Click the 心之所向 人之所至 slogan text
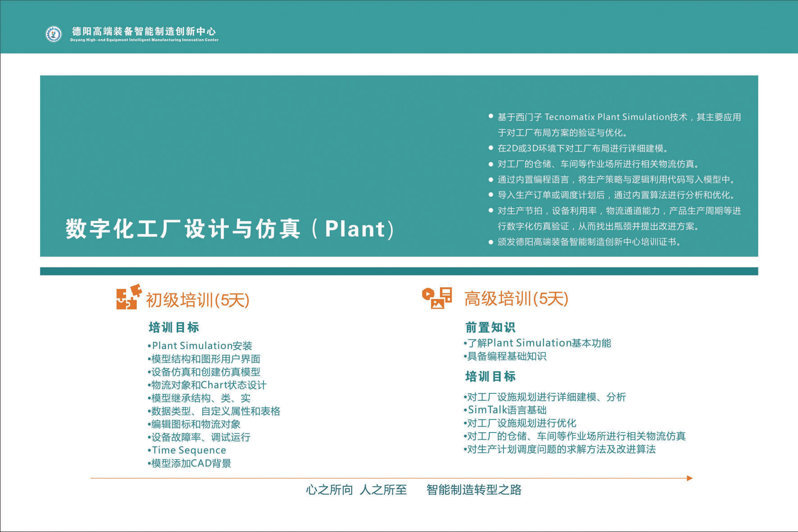 [x=356, y=490]
